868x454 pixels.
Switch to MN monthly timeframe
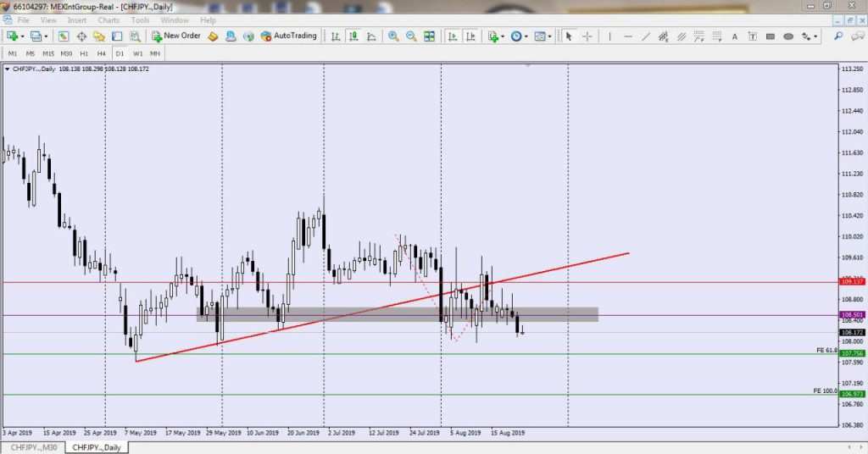[155, 53]
